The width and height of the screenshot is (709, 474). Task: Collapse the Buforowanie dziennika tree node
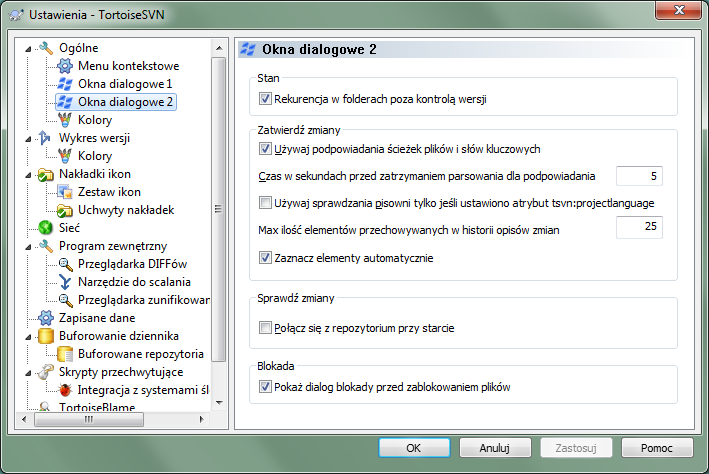coord(28,337)
